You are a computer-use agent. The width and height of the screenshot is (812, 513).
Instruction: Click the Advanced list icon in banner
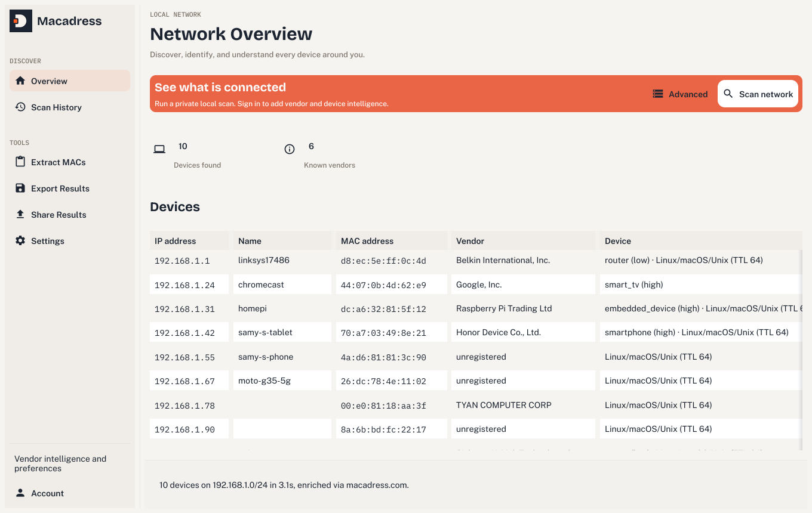pos(658,94)
